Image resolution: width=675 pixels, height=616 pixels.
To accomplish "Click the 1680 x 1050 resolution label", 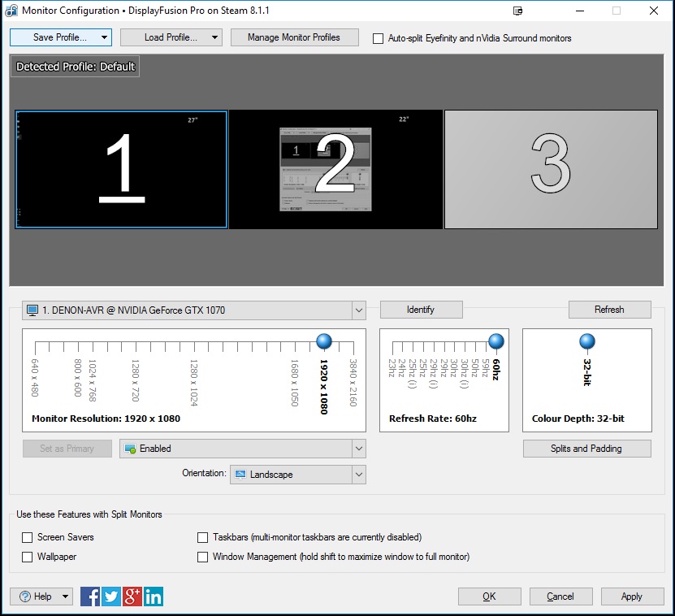I will click(x=295, y=383).
